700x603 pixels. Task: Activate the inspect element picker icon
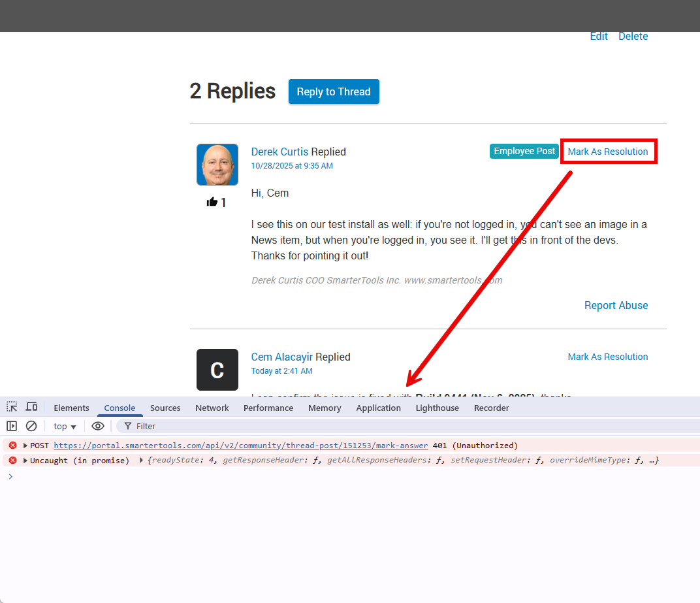pyautogui.click(x=12, y=407)
